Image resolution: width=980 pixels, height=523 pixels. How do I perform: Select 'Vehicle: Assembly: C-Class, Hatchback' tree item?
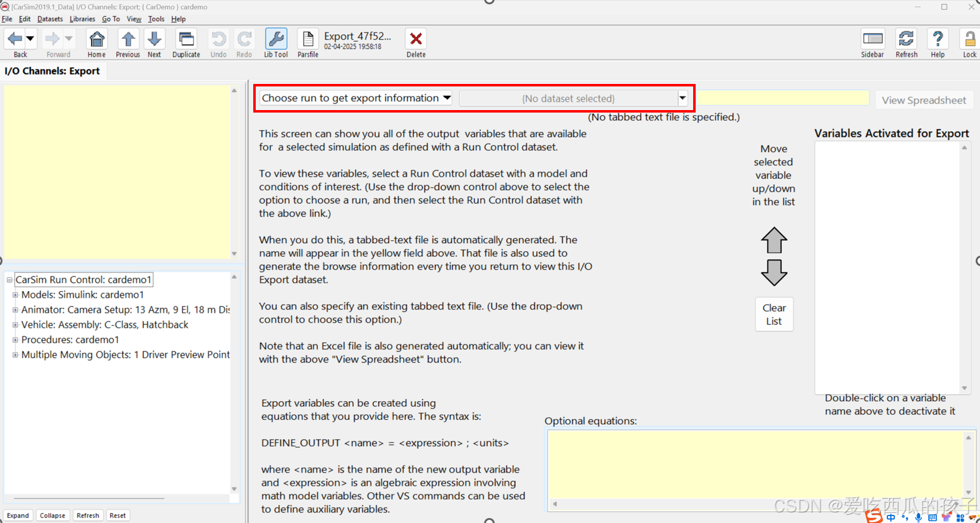point(105,325)
